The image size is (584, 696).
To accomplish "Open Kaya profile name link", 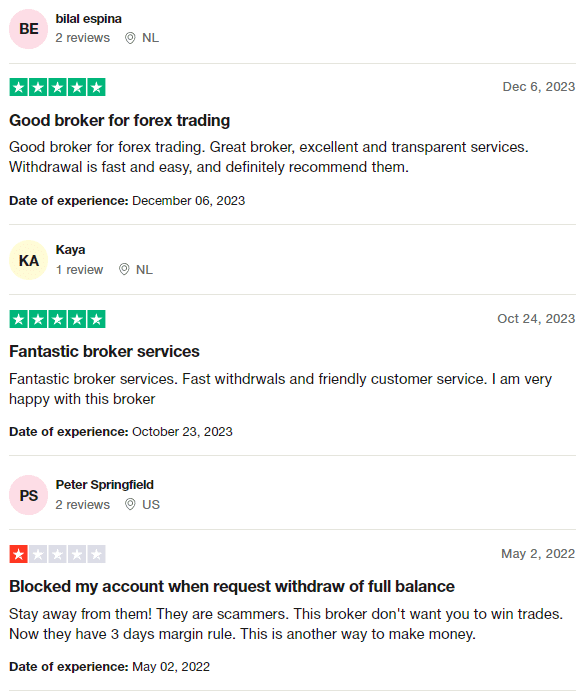I will coord(70,250).
